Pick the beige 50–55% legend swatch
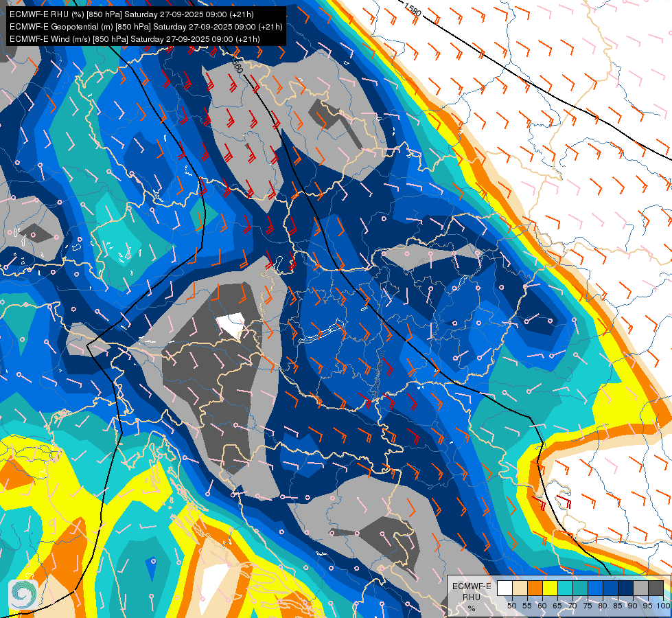 (520, 588)
